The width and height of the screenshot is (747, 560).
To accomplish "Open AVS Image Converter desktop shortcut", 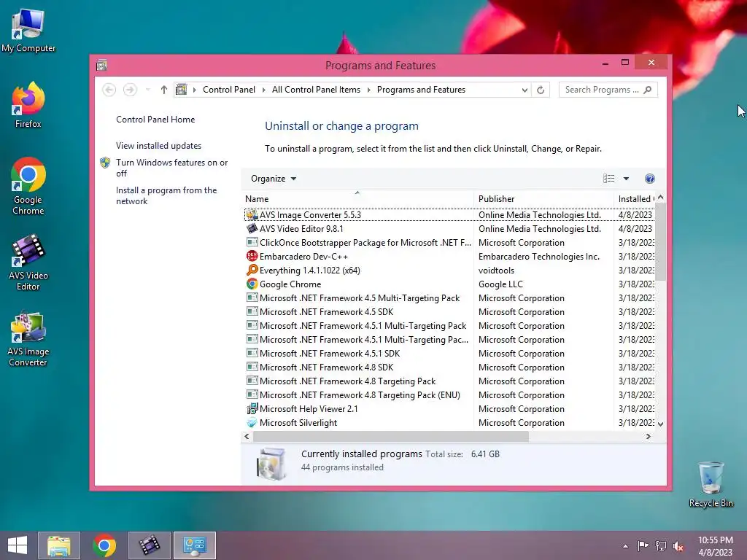I will click(28, 338).
